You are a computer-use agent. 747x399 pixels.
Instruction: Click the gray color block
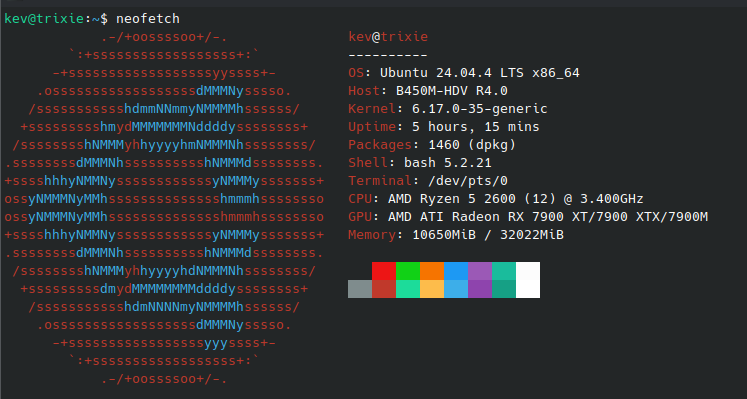[360, 289]
